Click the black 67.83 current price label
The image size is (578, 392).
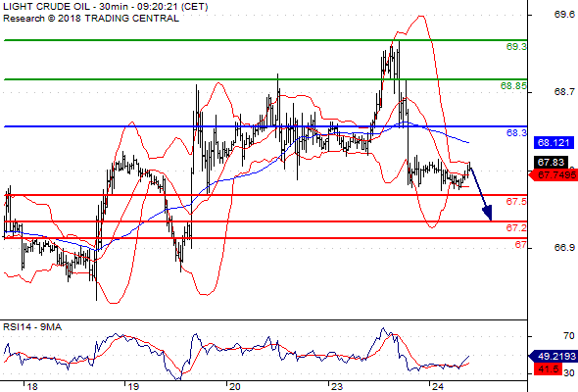coord(551,163)
